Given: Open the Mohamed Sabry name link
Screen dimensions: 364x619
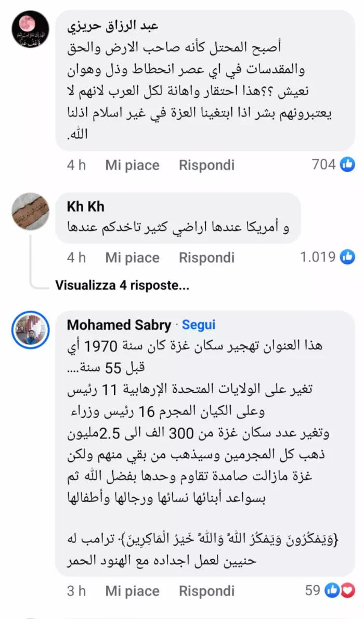Looking at the screenshot, I should [x=119, y=325].
